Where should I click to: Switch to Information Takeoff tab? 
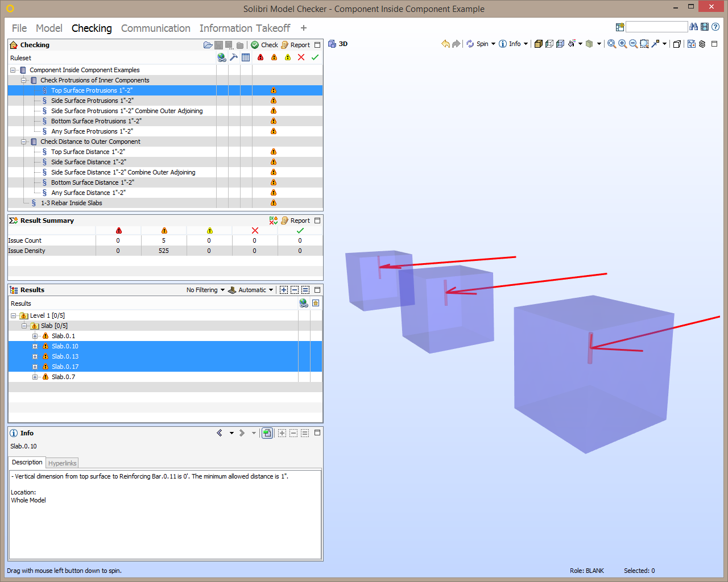coord(245,28)
